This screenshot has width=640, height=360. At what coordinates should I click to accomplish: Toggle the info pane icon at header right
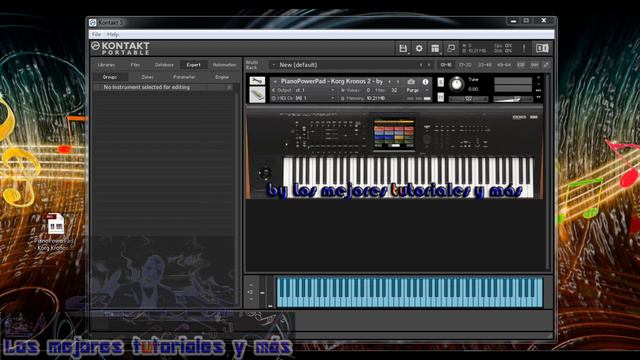click(542, 48)
